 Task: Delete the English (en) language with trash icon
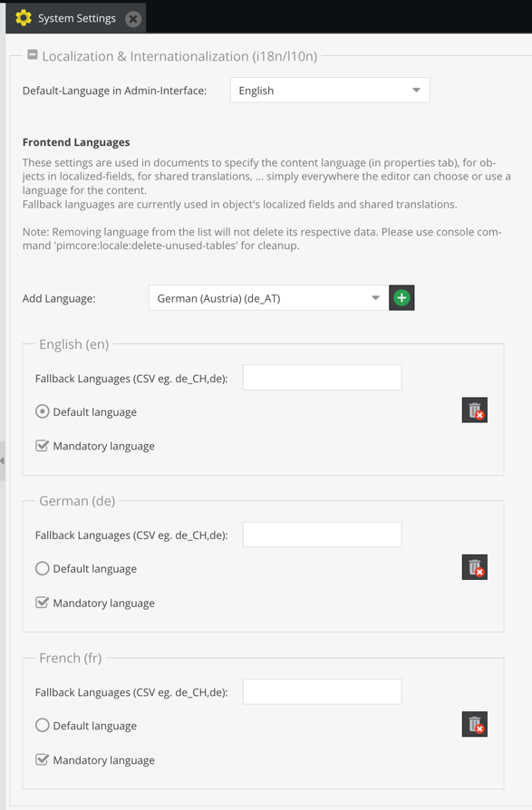point(475,410)
